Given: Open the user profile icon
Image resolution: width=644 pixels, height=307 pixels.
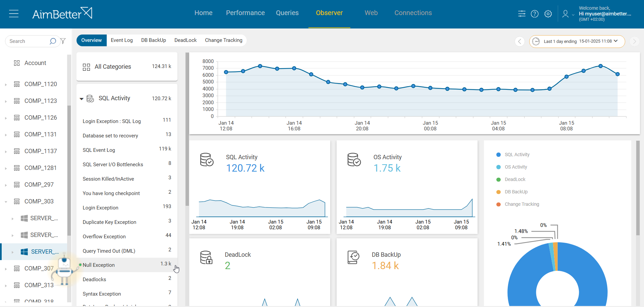Looking at the screenshot, I should (x=565, y=14).
